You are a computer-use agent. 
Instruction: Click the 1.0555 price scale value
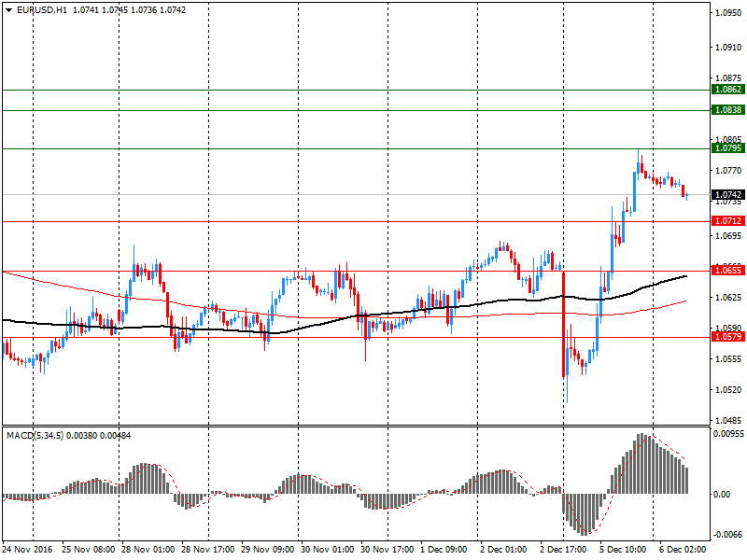[728, 359]
